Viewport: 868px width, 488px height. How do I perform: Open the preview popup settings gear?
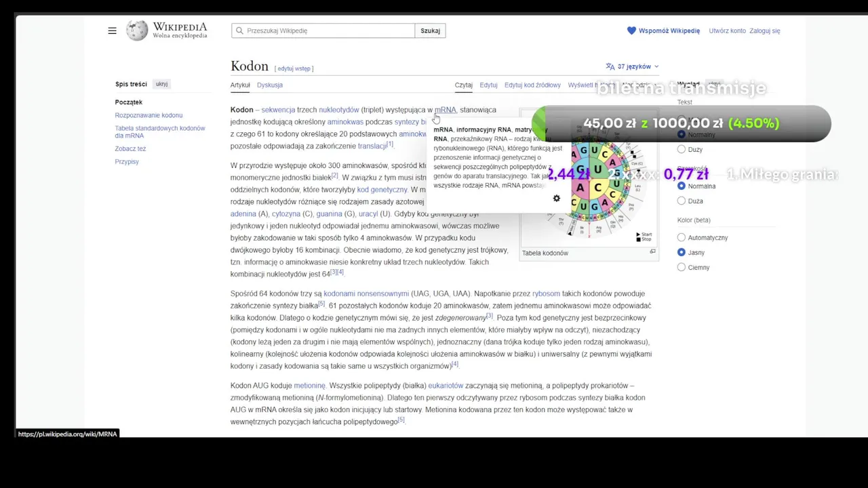tap(556, 198)
